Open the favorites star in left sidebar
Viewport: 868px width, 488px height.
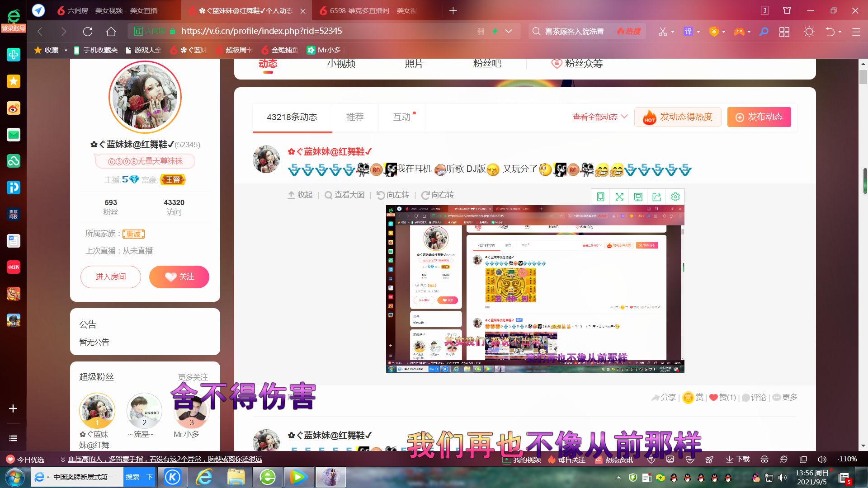pyautogui.click(x=14, y=81)
